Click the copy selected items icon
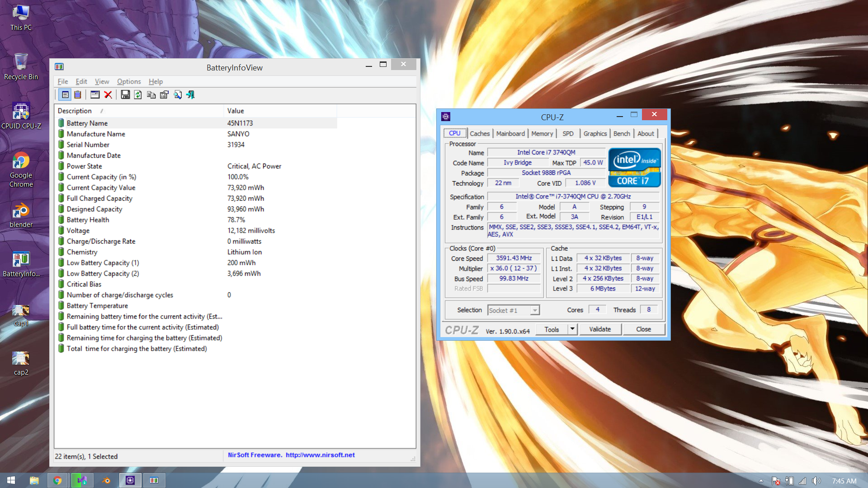 (x=151, y=94)
